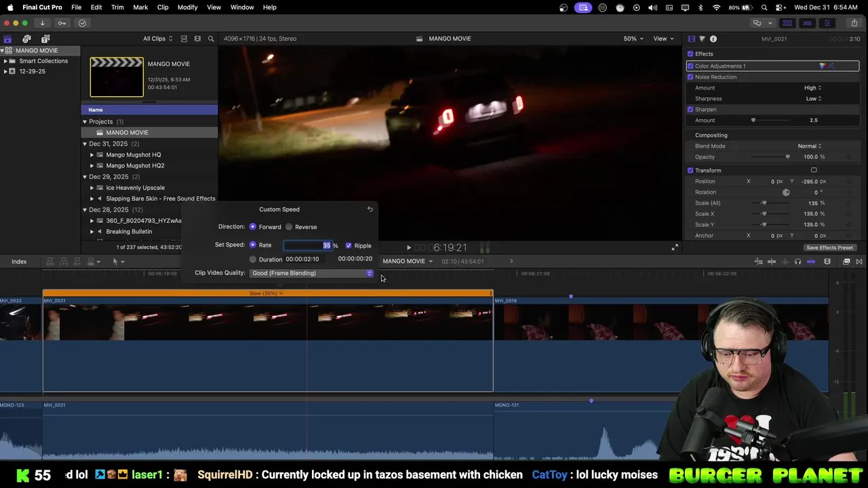Disable the Sharpen effect checkbox
Viewport: 868px width, 488px height.
[690, 109]
